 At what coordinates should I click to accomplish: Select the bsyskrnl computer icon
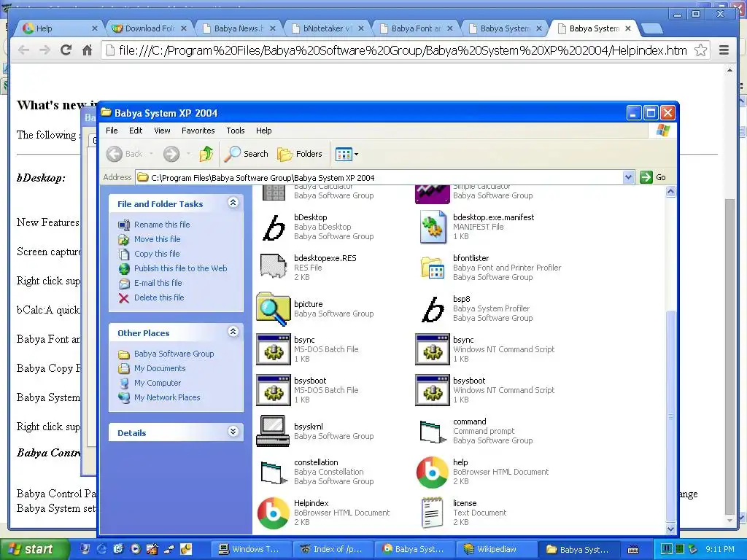pos(274,431)
